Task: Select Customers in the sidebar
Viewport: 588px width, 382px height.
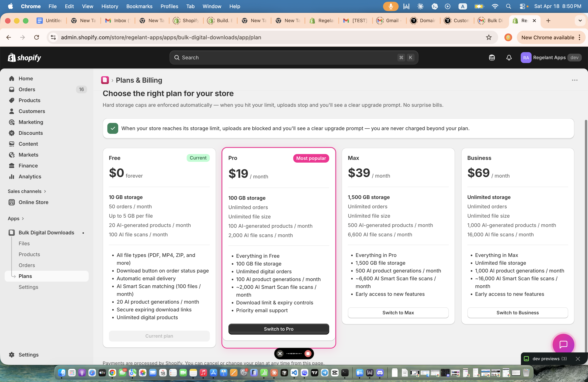Action: 31,111
